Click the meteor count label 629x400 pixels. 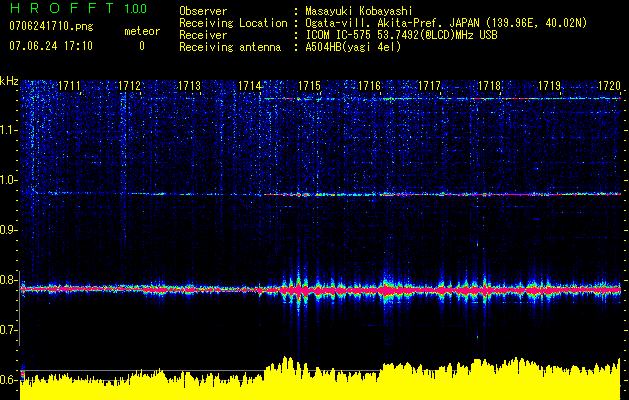click(x=141, y=32)
